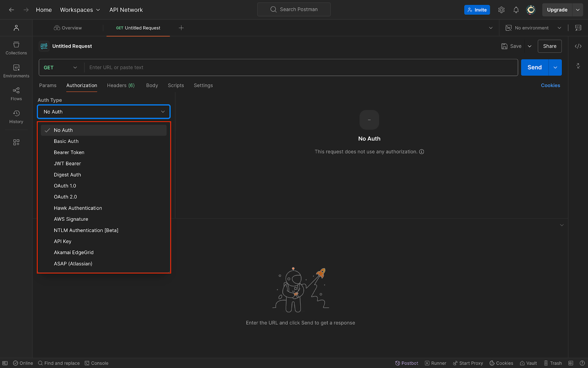Click the forward navigation arrow
Viewport: 588px width, 368px height.
(26, 10)
